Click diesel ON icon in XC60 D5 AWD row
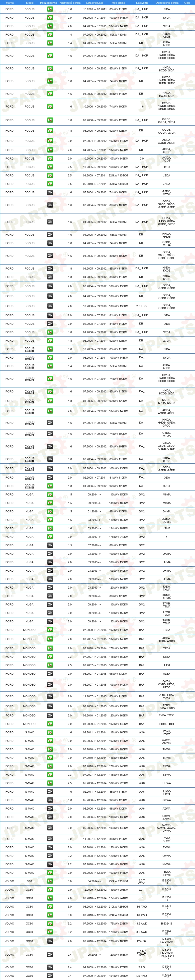The height and width of the screenshot is (980, 195). click(50, 976)
